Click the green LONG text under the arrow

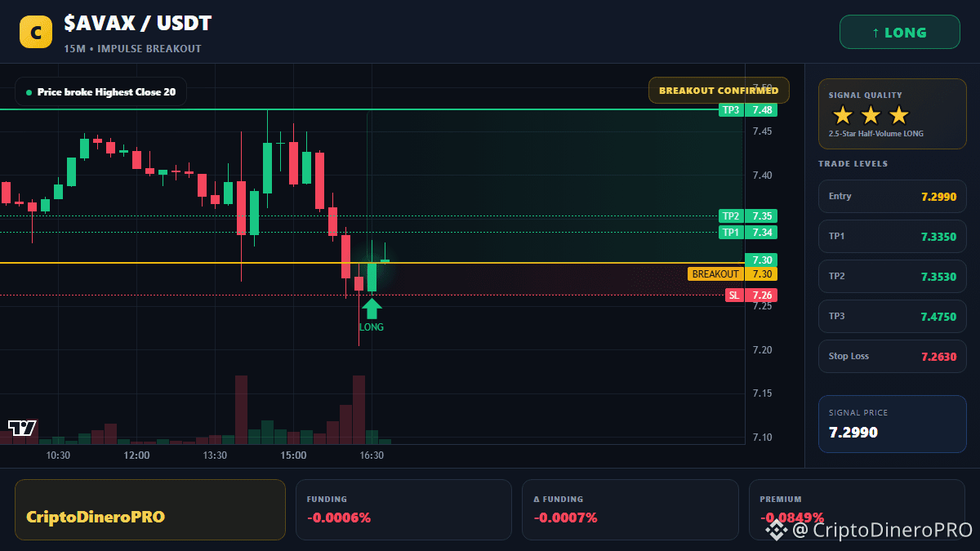[x=372, y=327]
